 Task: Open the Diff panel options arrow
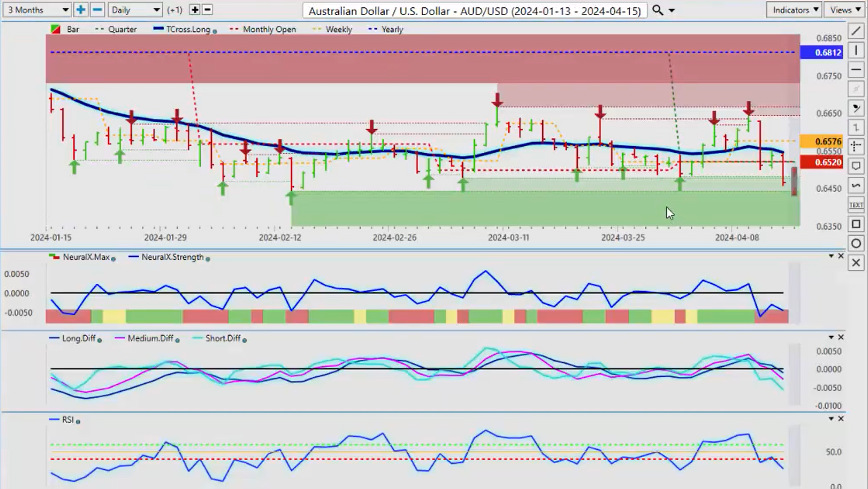tap(831, 337)
